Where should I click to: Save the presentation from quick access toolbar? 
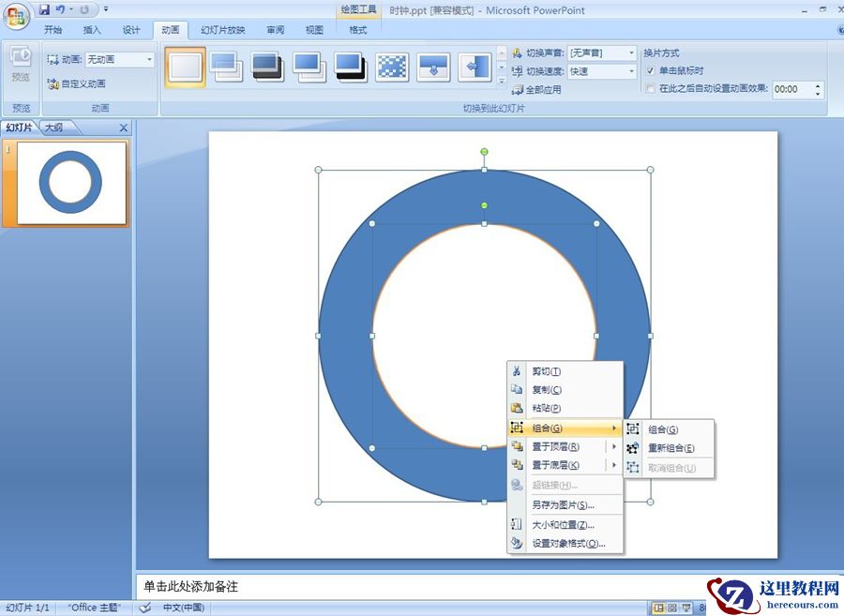coord(45,9)
